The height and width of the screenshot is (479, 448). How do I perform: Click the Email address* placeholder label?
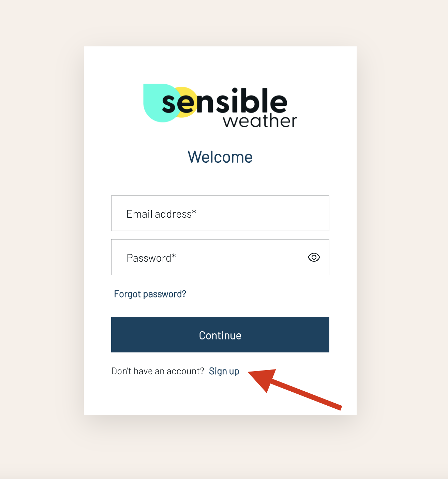pos(161,214)
